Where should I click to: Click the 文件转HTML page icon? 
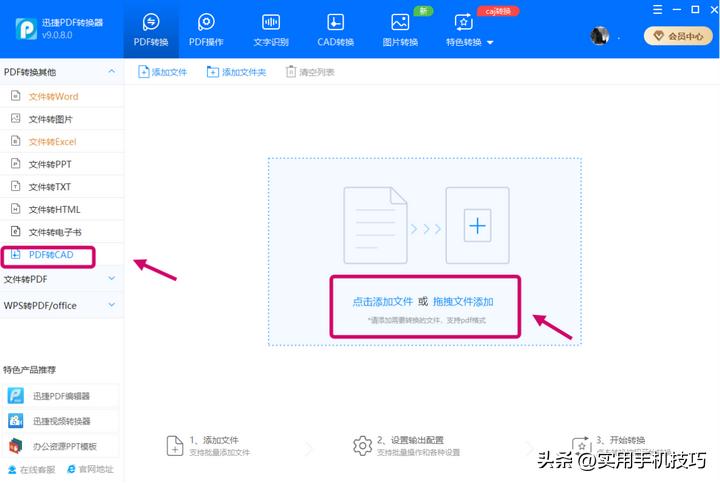[16, 209]
